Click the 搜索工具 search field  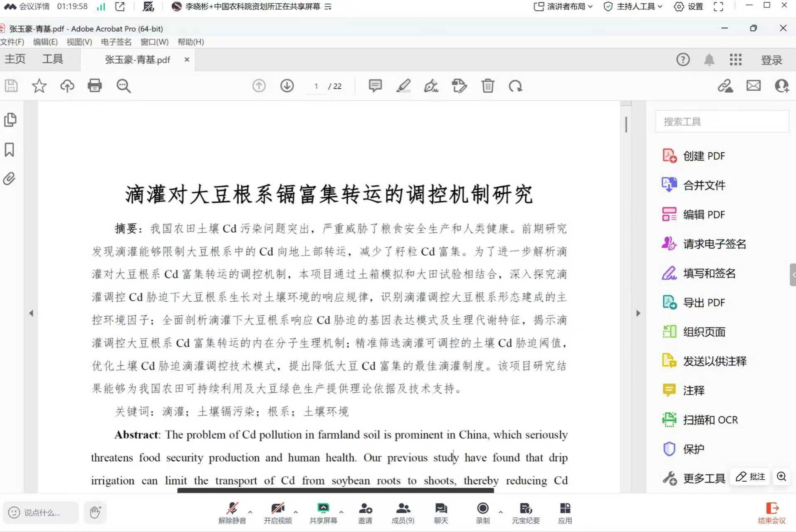(722, 122)
